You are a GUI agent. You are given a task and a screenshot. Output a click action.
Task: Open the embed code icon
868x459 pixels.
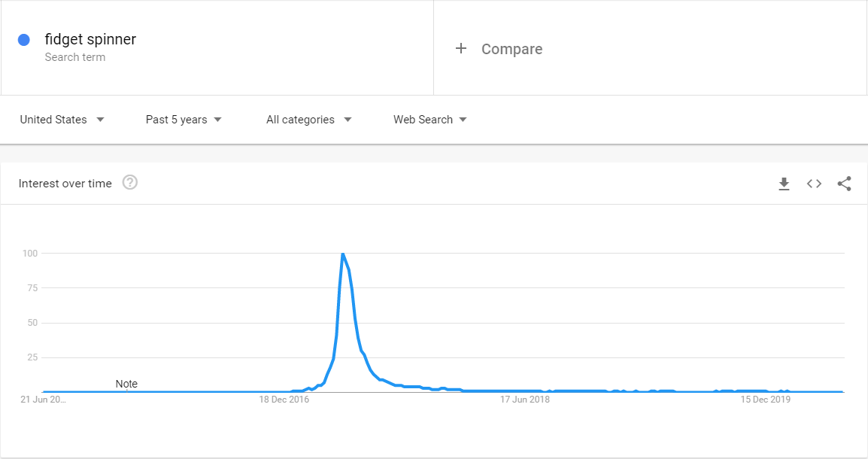pos(814,184)
